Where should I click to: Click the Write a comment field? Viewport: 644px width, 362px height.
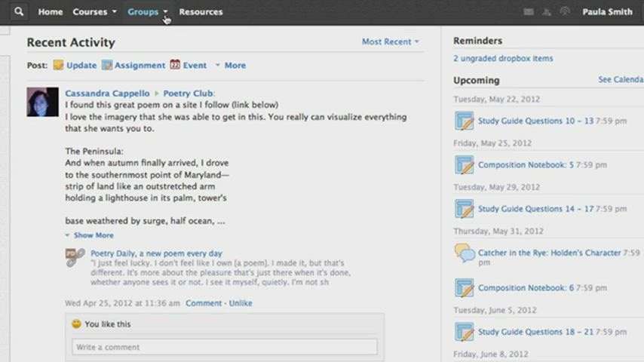224,347
